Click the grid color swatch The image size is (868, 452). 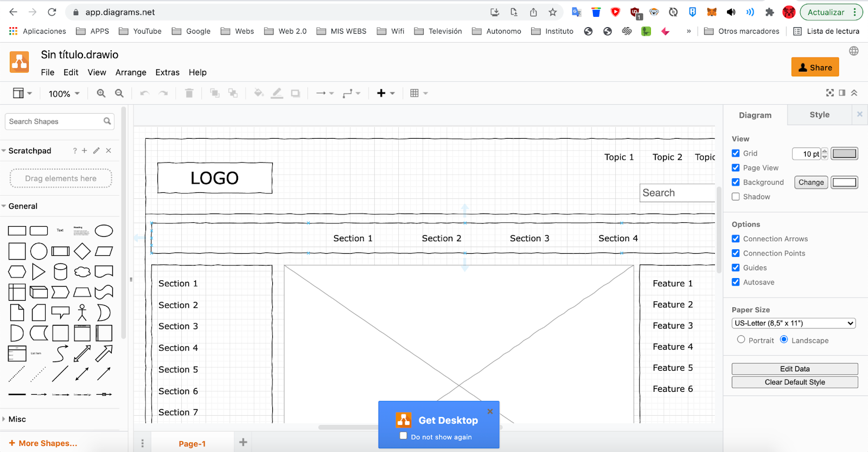pyautogui.click(x=844, y=153)
